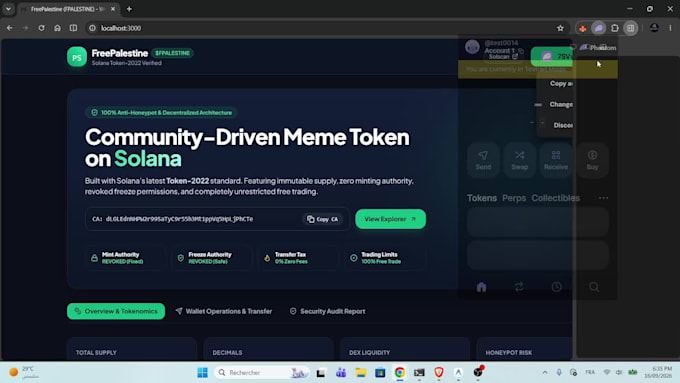Open the Windows Start menu
The width and height of the screenshot is (680, 383).
(202, 372)
